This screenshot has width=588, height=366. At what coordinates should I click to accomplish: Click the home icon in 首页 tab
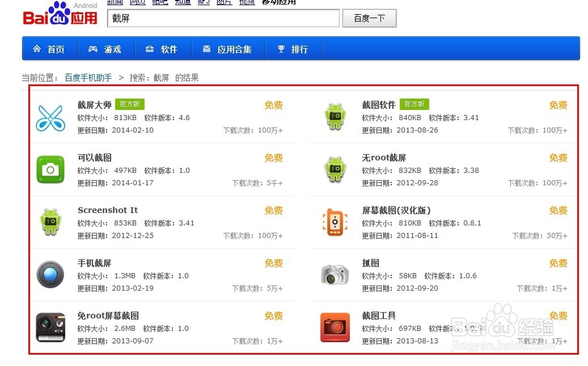36,48
